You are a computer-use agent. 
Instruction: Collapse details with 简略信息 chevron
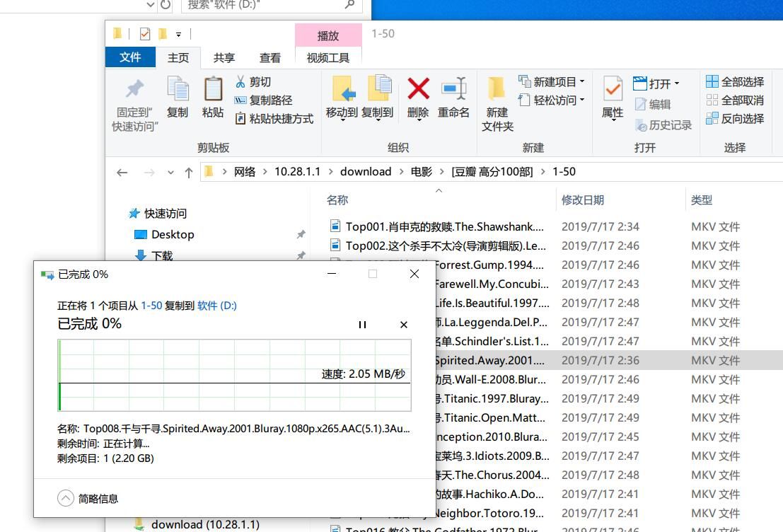(x=66, y=499)
